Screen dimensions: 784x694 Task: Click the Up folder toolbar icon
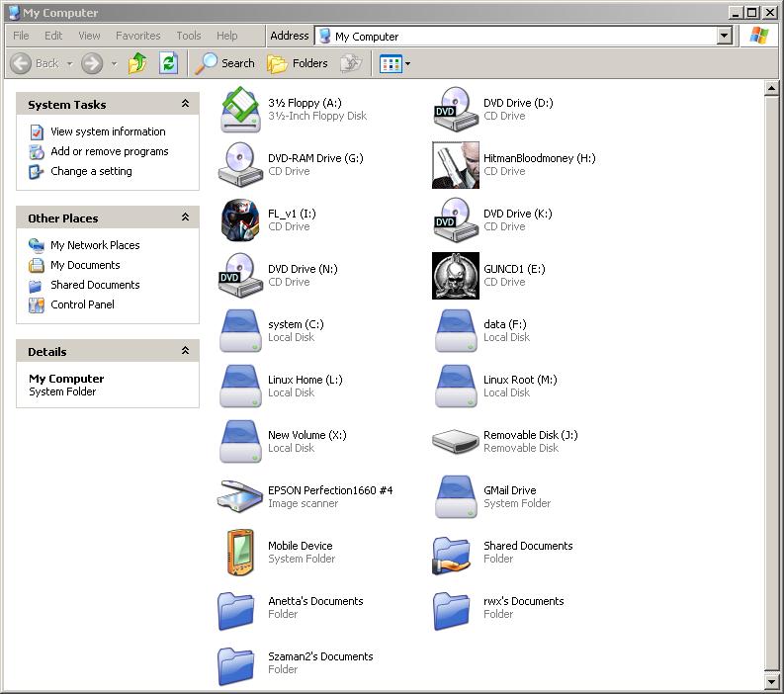point(137,63)
